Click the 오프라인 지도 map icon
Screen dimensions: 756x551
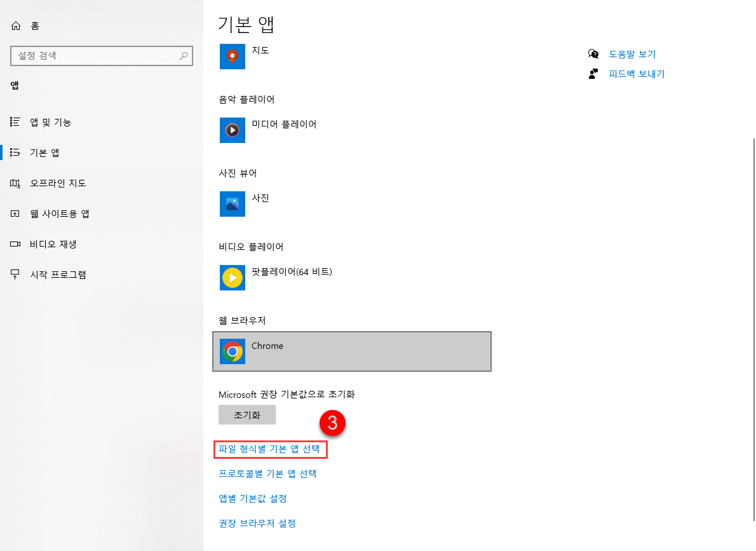click(x=15, y=183)
